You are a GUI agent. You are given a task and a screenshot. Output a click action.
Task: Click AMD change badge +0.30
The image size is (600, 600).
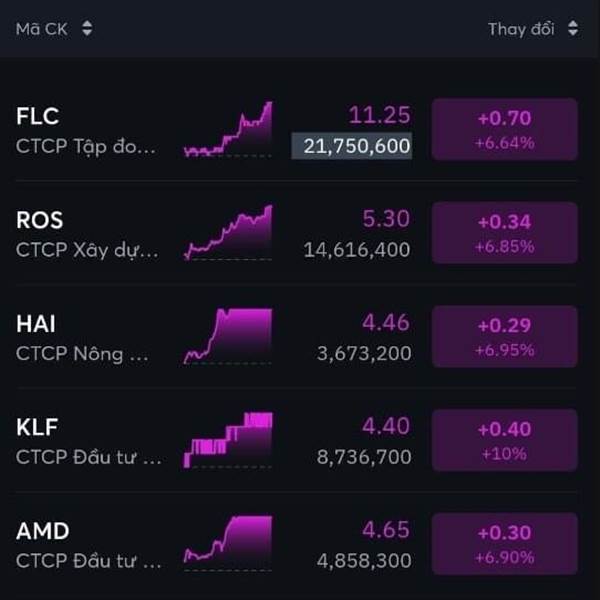[504, 544]
